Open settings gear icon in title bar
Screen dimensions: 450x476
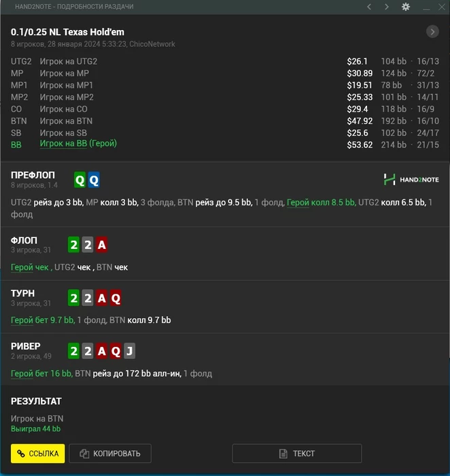[406, 7]
